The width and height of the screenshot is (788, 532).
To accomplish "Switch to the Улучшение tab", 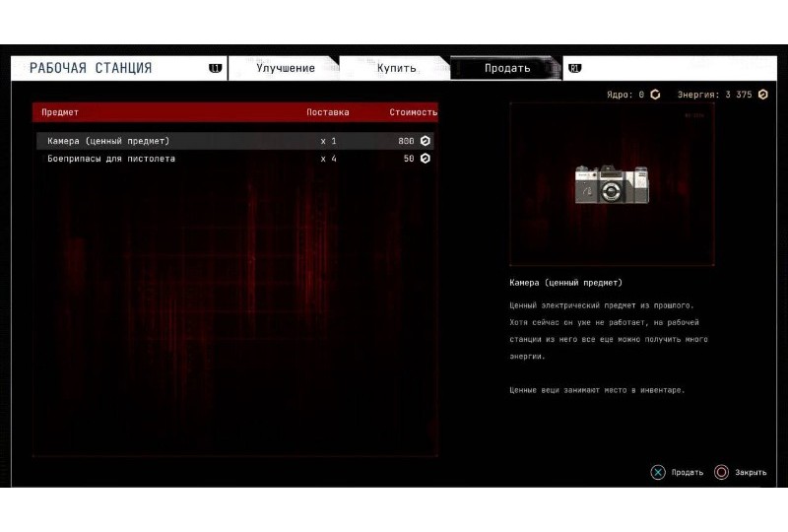I will pyautogui.click(x=286, y=68).
